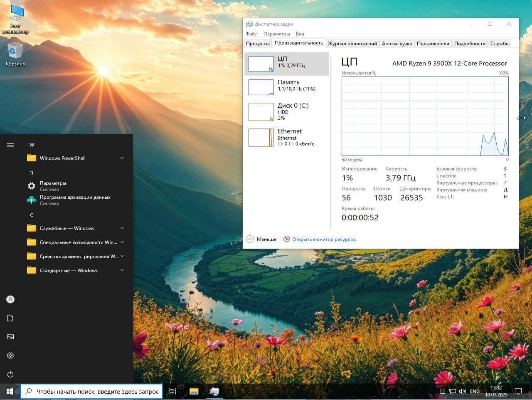
Task: Click the Power icon in Start sidebar
Action: click(x=10, y=374)
